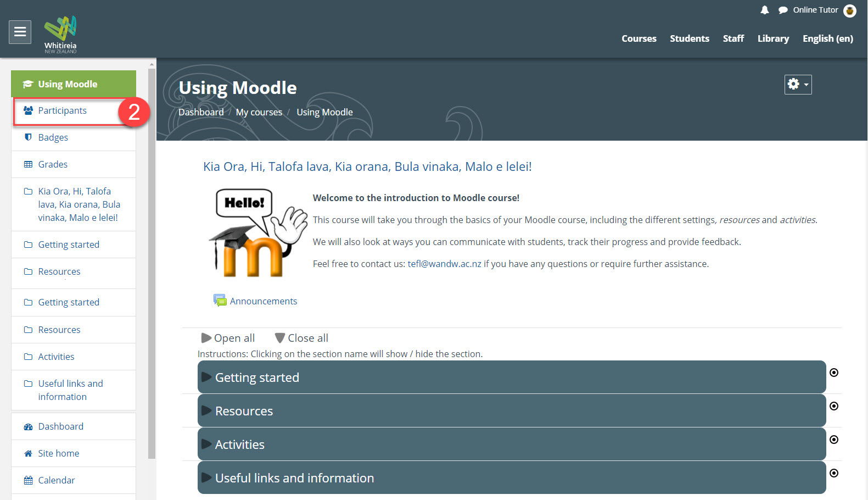Open the Staff top menu
This screenshot has width=868, height=500.
point(733,38)
